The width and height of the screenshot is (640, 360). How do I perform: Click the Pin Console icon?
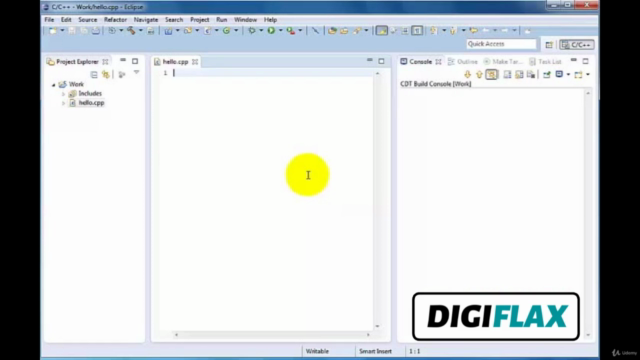(x=547, y=74)
